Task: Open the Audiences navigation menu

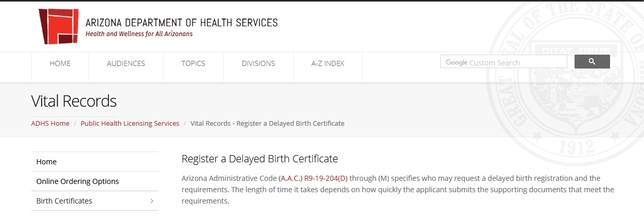Action: point(126,63)
